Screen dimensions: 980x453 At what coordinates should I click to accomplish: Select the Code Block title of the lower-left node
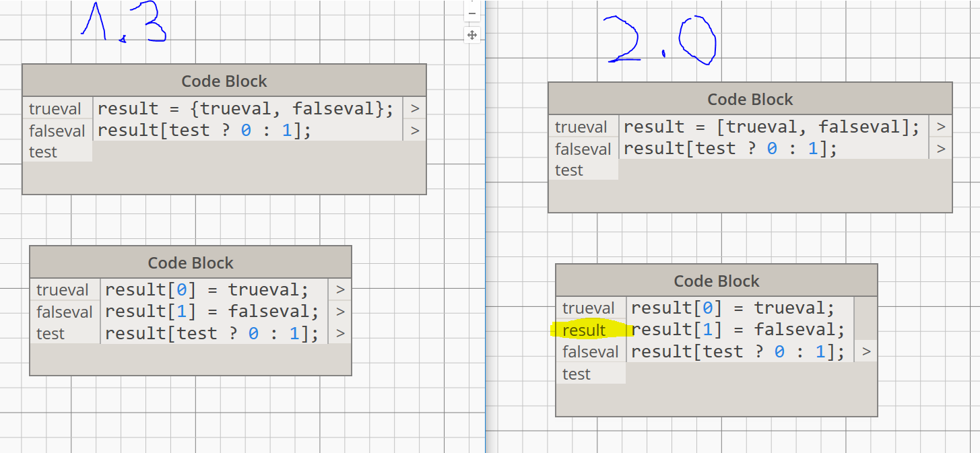tap(191, 263)
